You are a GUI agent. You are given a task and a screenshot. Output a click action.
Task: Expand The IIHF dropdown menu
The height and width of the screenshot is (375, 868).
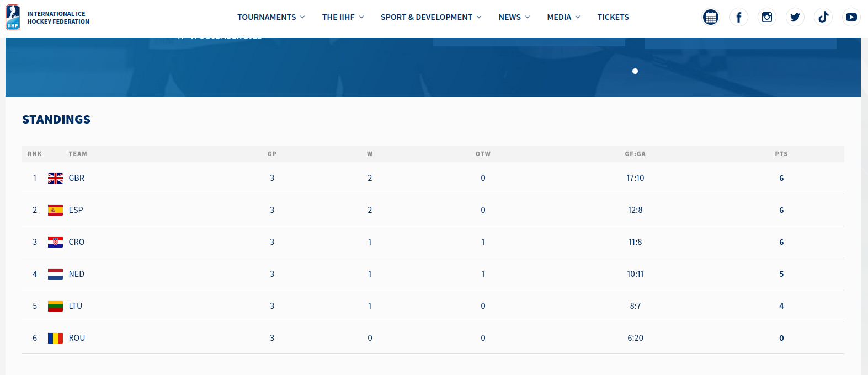pyautogui.click(x=343, y=17)
